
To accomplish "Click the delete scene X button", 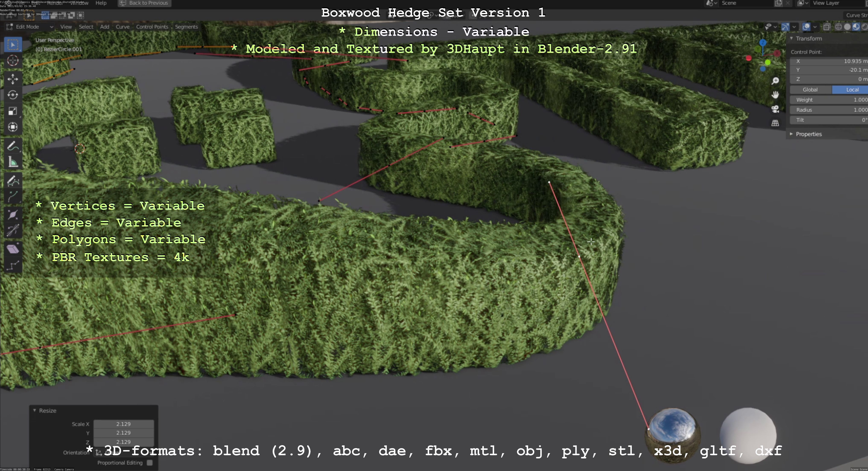I will [788, 3].
